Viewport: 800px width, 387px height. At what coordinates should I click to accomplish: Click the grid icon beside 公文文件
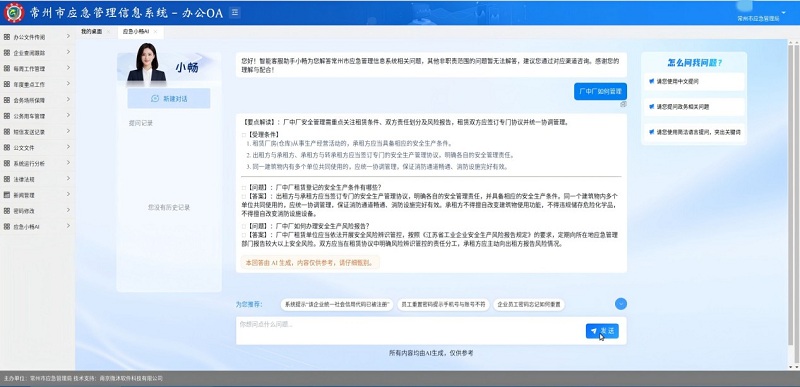(7, 147)
